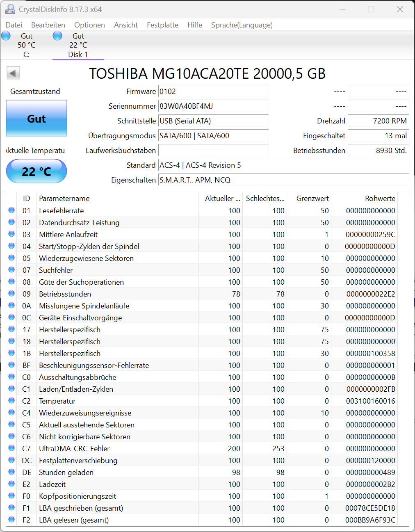This screenshot has width=415, height=532.
Task: Click raw value 000000100358
Action: click(x=371, y=353)
